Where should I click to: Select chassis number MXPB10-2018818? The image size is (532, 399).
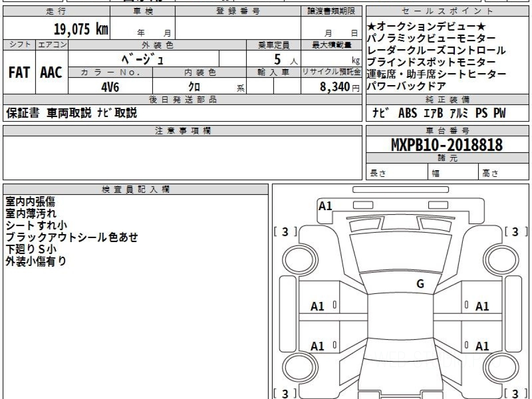click(447, 145)
